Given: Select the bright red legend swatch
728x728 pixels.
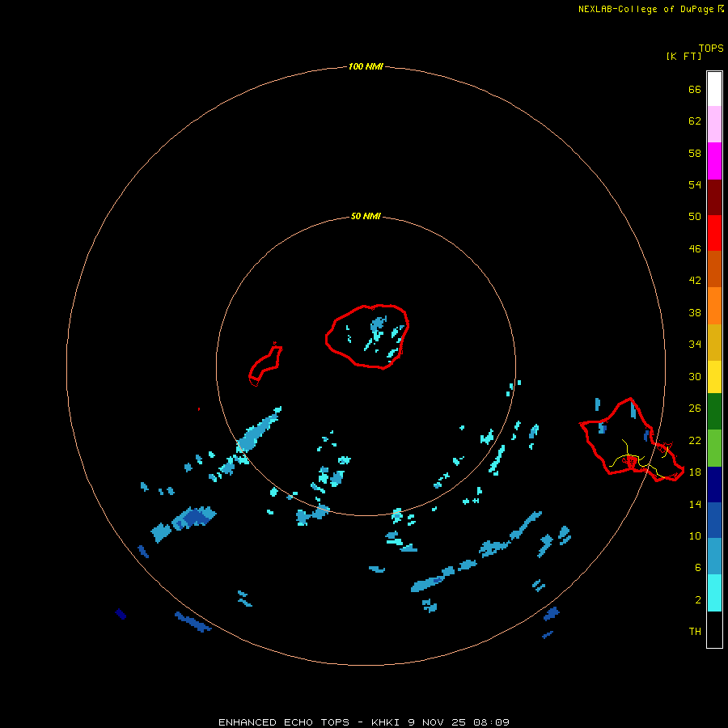Looking at the screenshot, I should coord(714,233).
